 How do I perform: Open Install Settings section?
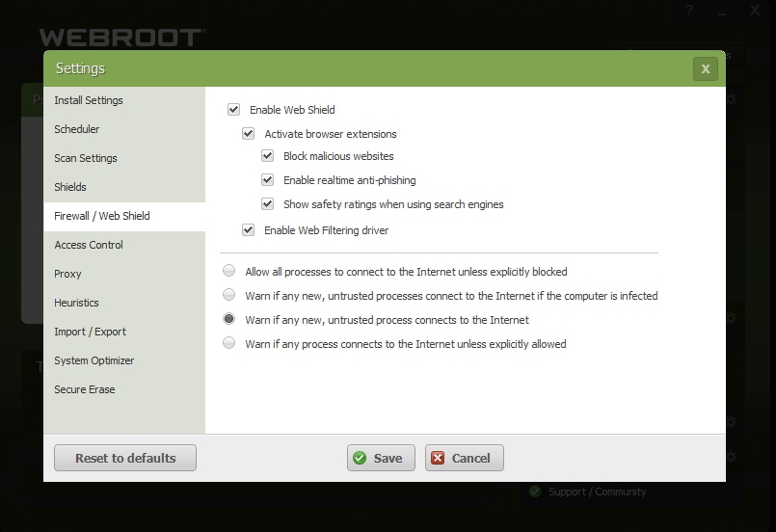coord(124,100)
